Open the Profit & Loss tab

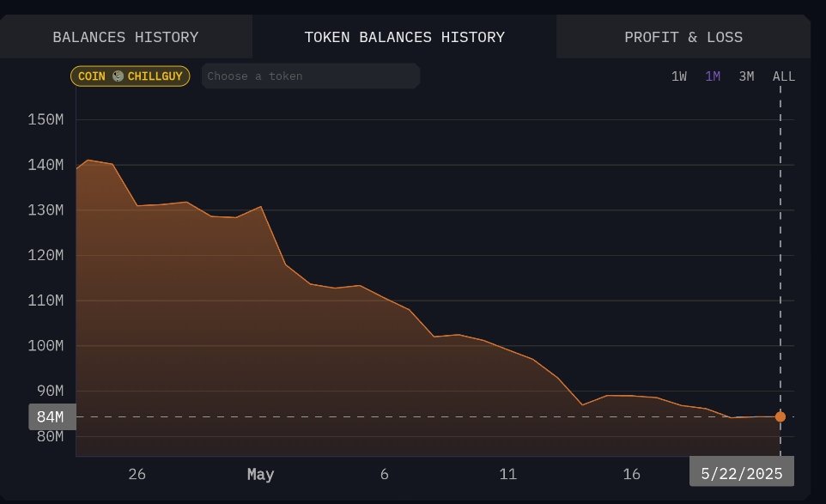tap(683, 37)
